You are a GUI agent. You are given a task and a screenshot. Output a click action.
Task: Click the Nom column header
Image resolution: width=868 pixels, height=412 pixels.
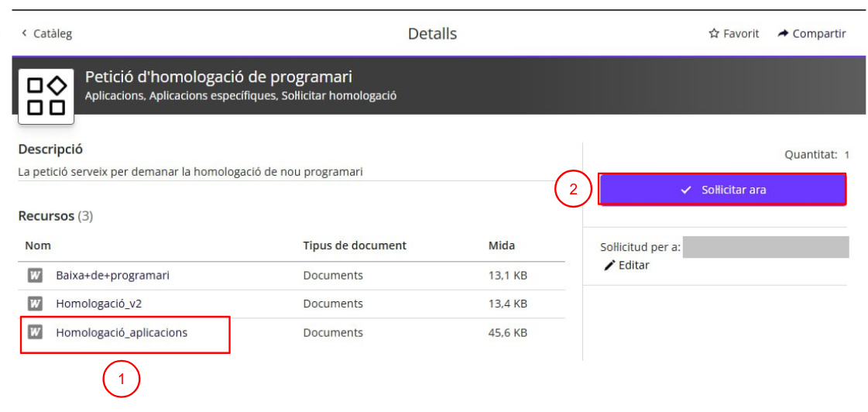tap(38, 245)
